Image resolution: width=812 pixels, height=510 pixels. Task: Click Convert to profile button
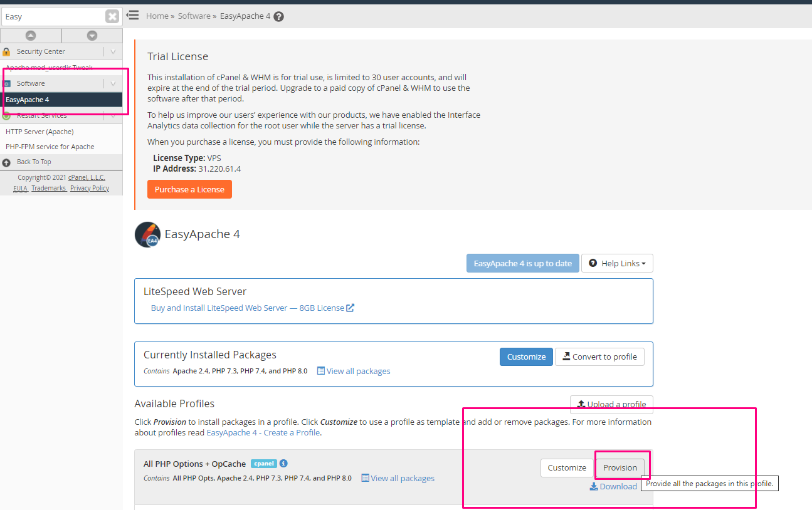(x=599, y=356)
